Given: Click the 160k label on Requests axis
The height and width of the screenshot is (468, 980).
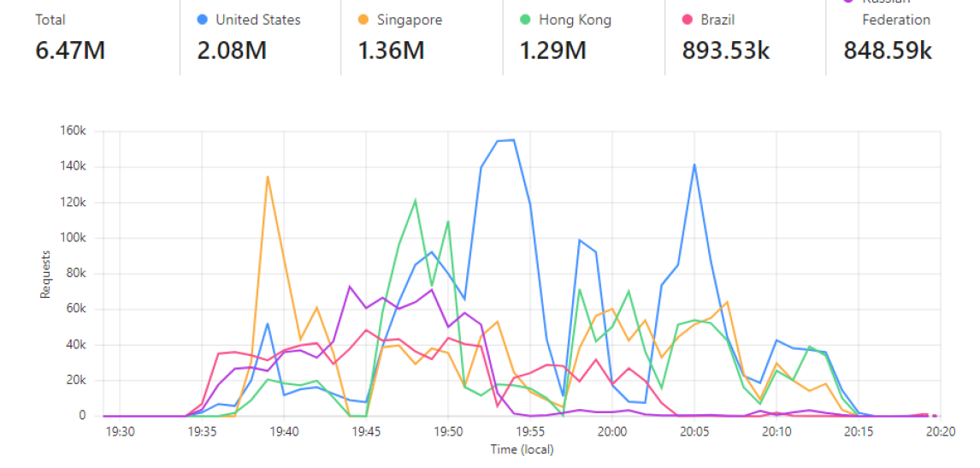Looking at the screenshot, I should point(72,132).
